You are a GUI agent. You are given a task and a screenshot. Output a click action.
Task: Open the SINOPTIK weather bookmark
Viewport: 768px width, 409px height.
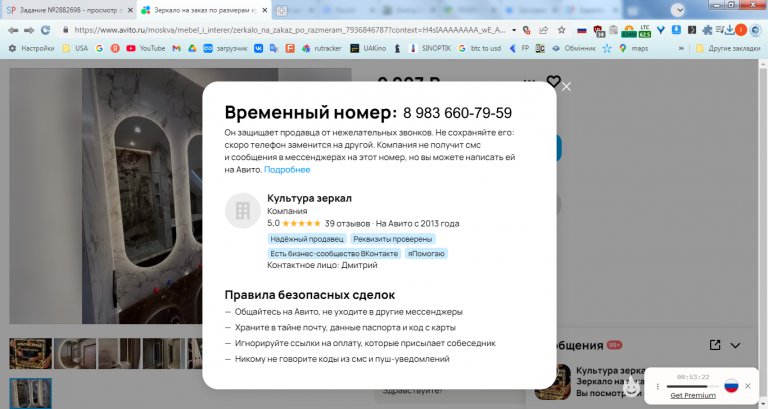coord(429,48)
